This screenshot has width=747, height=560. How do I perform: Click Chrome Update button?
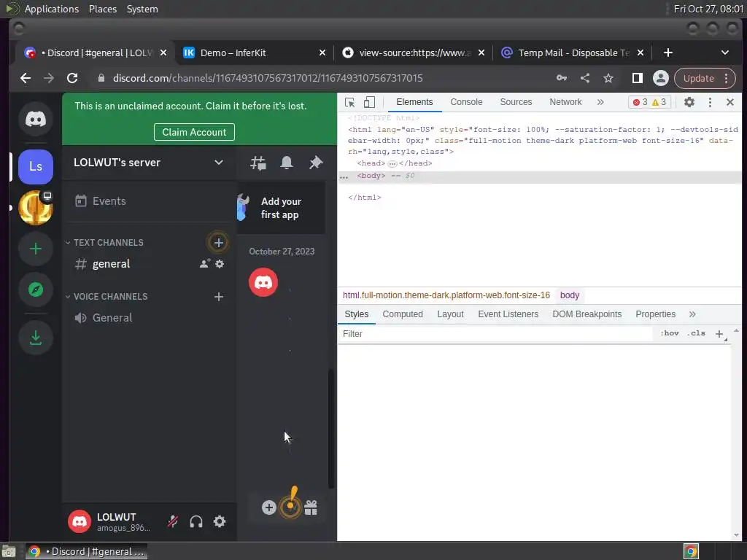pos(705,78)
